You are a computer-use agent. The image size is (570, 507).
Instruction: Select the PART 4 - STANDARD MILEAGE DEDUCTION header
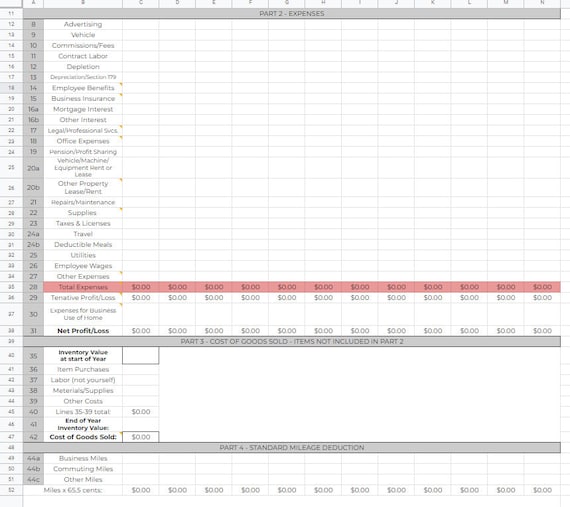pyautogui.click(x=292, y=447)
